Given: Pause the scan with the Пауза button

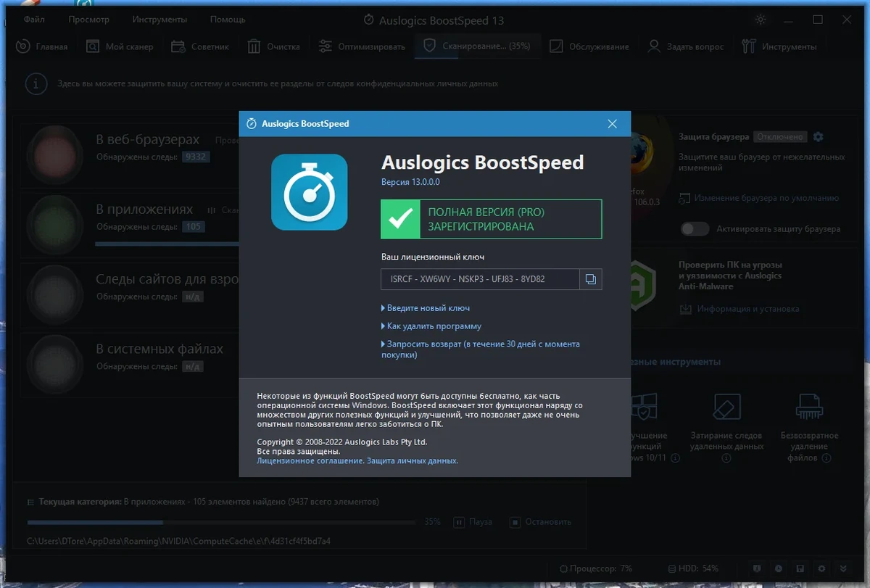Looking at the screenshot, I should [x=473, y=522].
